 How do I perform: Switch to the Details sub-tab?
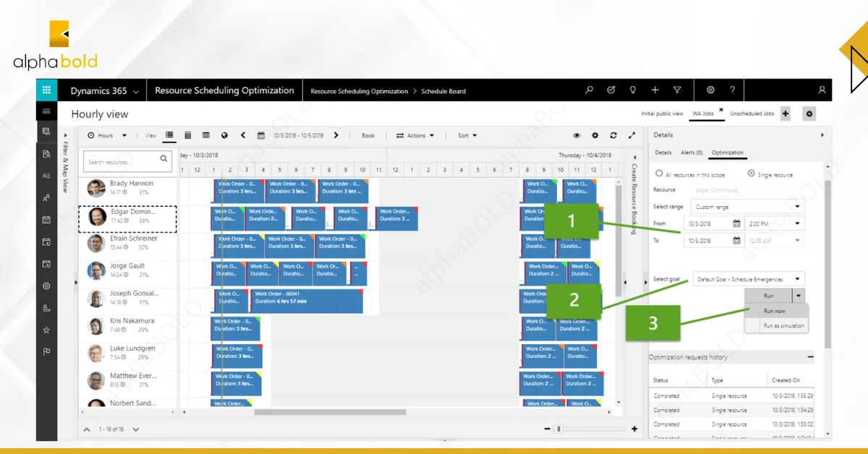(663, 153)
